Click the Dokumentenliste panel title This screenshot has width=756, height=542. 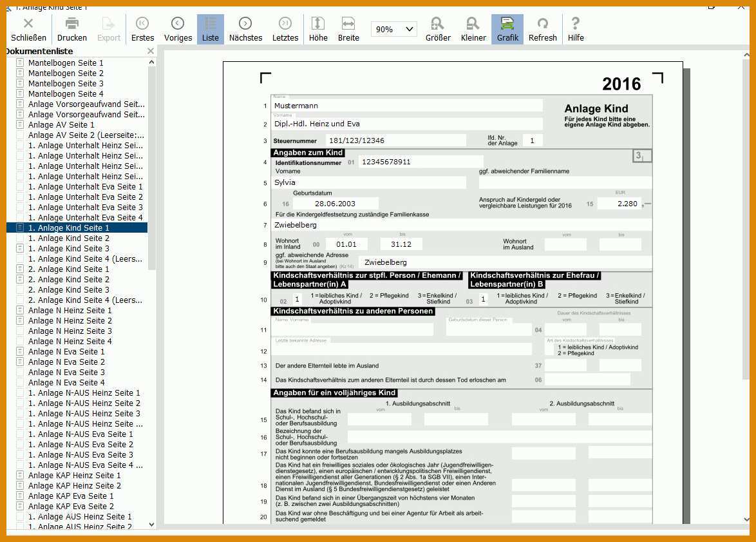coord(39,51)
